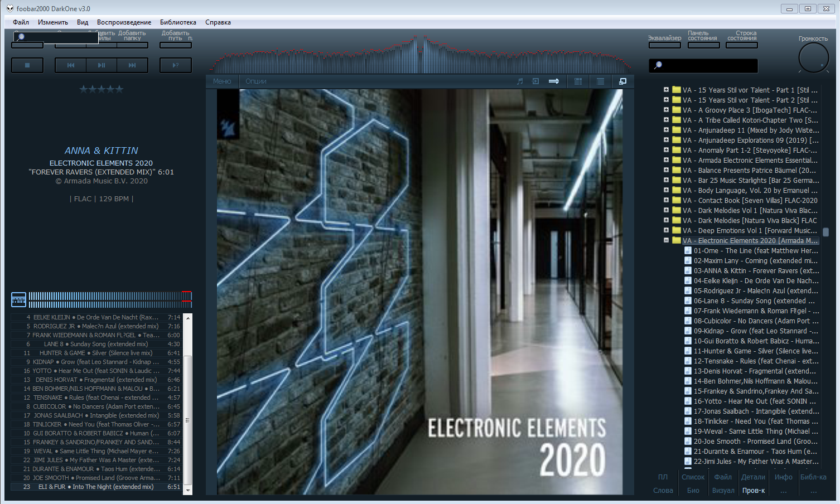Image resolution: width=840 pixels, height=504 pixels.
Task: Switch to the list layout icon
Action: coord(600,81)
